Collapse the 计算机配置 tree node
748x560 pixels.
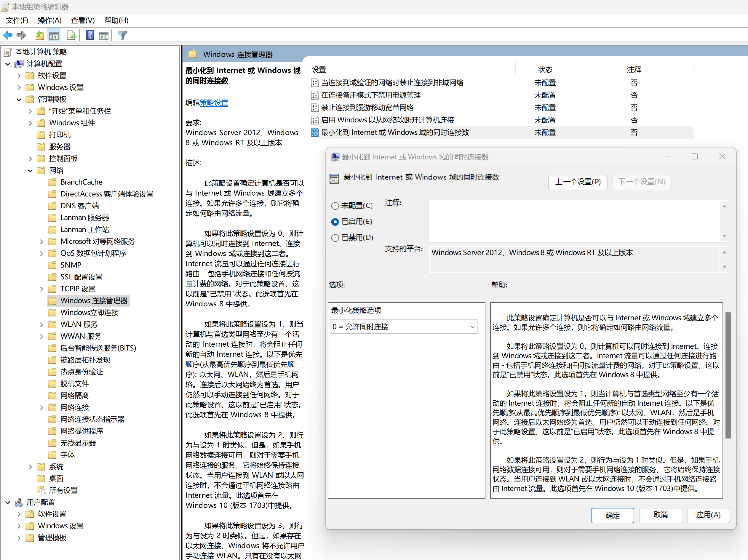8,64
